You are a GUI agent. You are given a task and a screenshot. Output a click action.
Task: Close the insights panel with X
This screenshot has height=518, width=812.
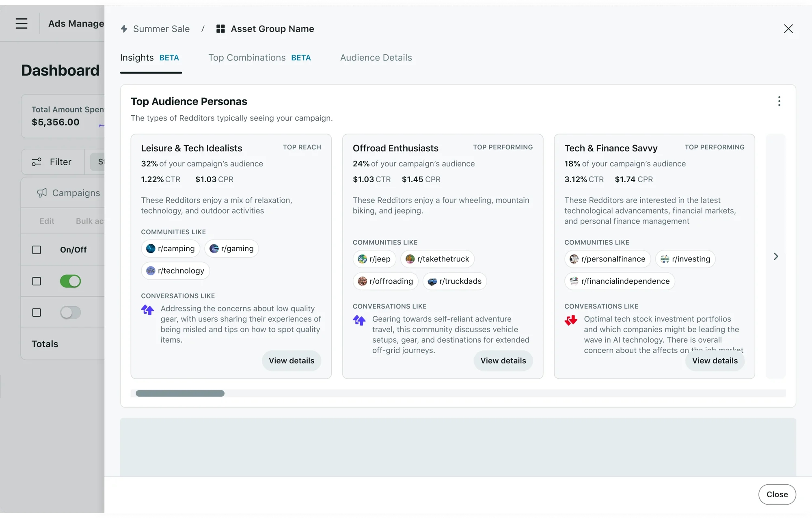[x=788, y=29]
